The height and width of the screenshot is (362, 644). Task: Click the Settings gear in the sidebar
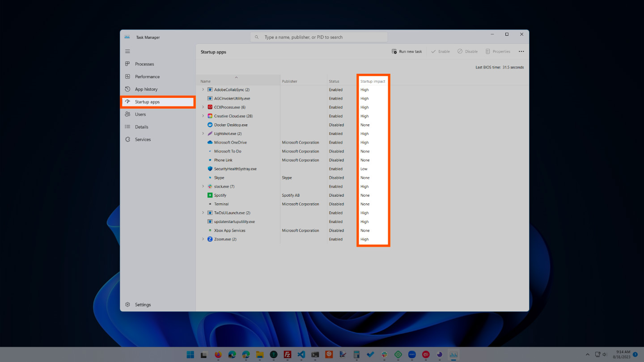[x=127, y=304]
